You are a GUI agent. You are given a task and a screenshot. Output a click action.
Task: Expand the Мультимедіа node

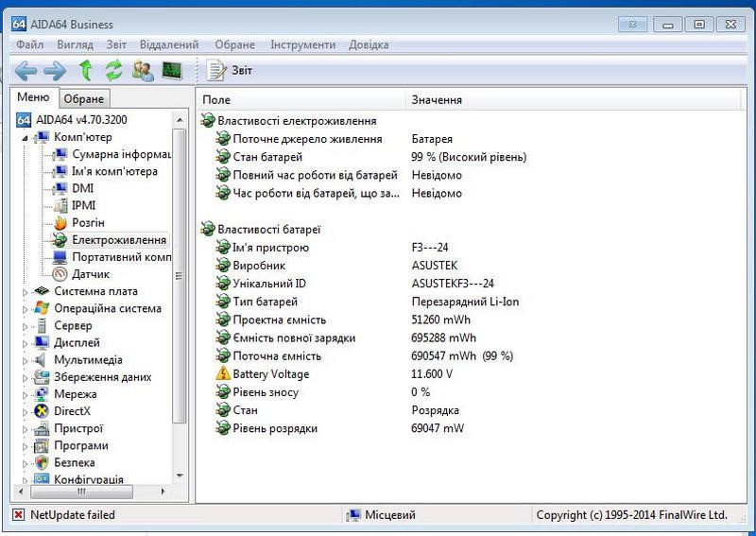point(26,360)
